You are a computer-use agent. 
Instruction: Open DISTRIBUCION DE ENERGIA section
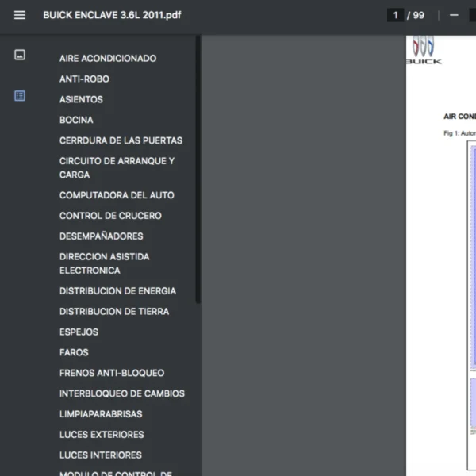pyautogui.click(x=117, y=291)
